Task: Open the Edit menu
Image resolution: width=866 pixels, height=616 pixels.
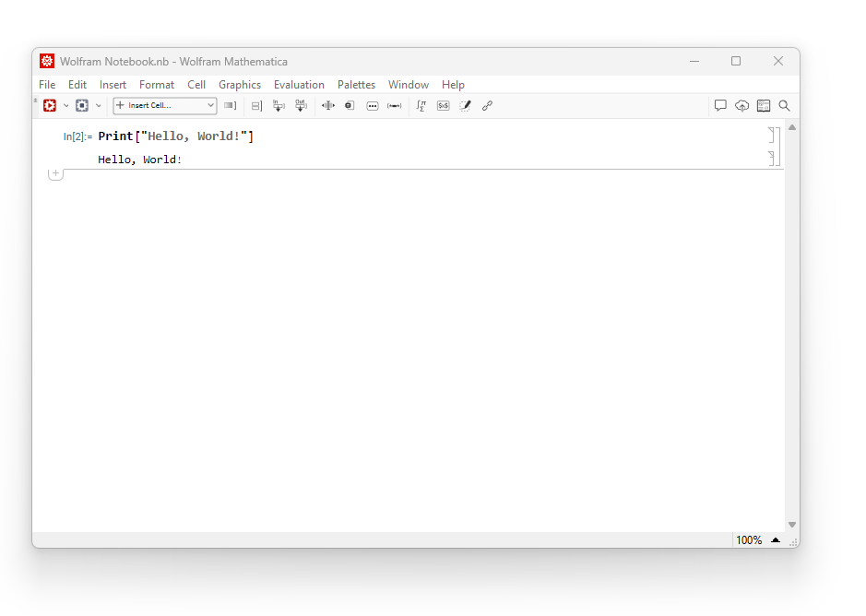Action: click(77, 85)
